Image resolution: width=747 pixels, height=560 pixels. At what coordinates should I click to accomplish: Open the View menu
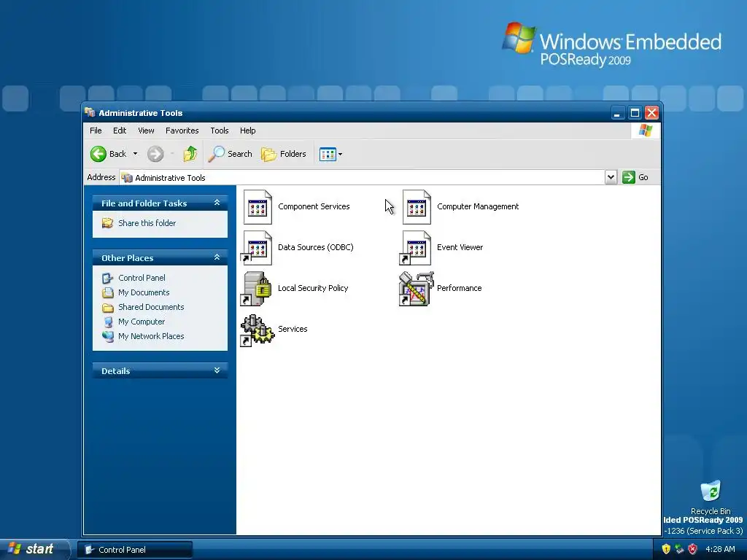click(146, 131)
